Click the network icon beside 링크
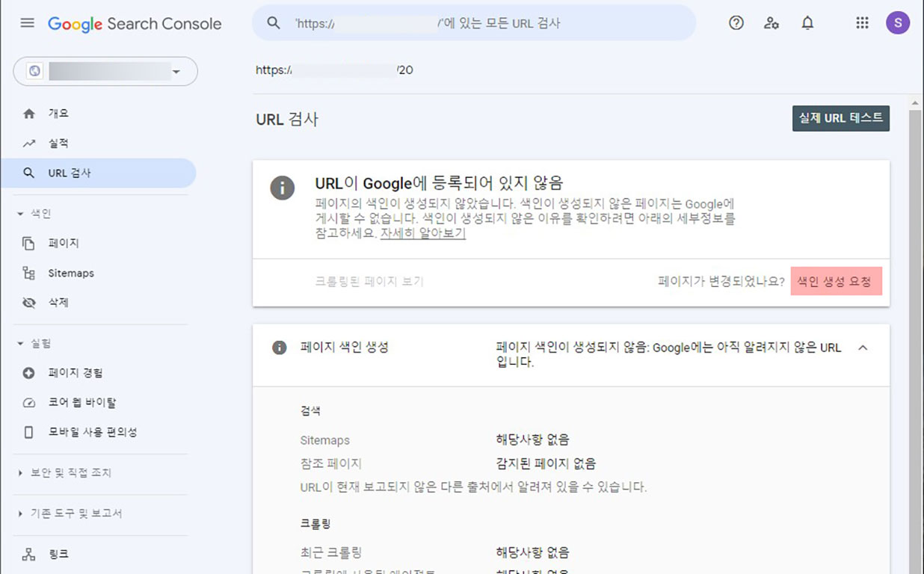The width and height of the screenshot is (924, 574). (x=29, y=555)
